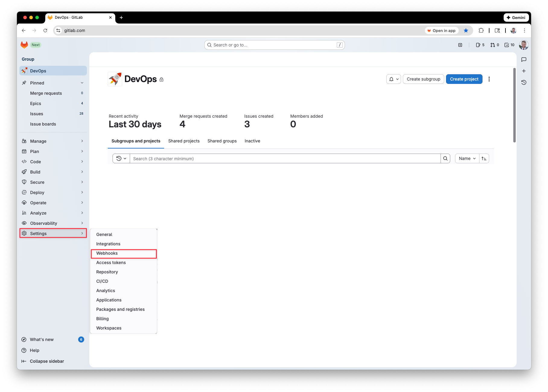The image size is (548, 392).
Task: Open the notification bell dropdown
Action: tap(393, 79)
